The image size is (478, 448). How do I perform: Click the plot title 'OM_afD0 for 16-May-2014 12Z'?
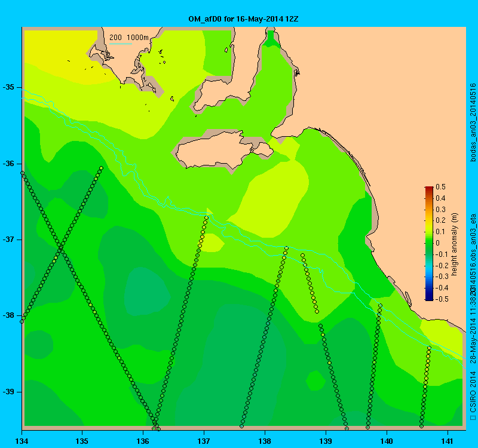(243, 19)
